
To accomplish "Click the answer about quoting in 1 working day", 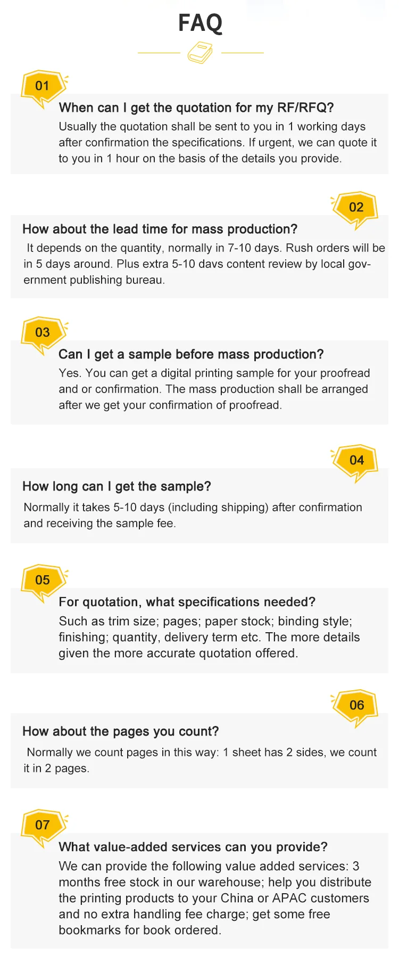I will click(x=217, y=143).
